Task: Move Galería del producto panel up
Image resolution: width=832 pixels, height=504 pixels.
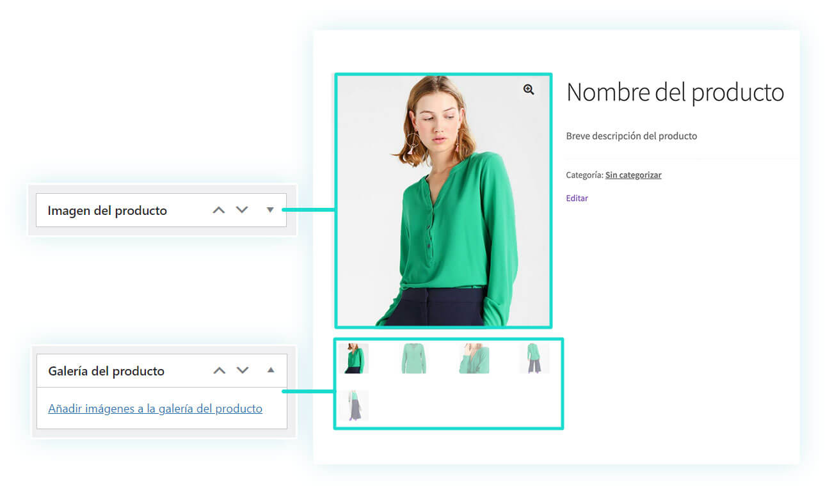Action: [x=220, y=370]
